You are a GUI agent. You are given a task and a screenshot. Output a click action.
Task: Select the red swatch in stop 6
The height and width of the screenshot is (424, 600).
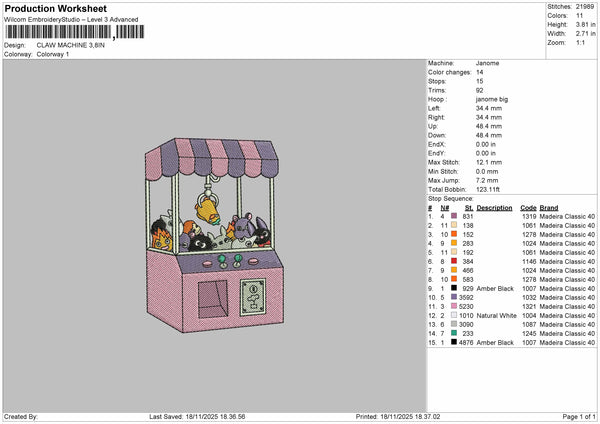coord(454,261)
